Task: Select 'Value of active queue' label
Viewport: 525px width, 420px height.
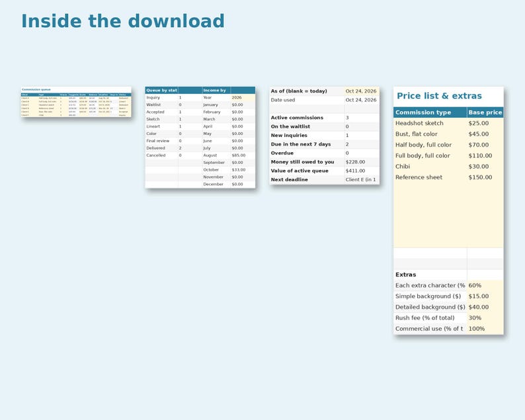Action: tap(300, 171)
